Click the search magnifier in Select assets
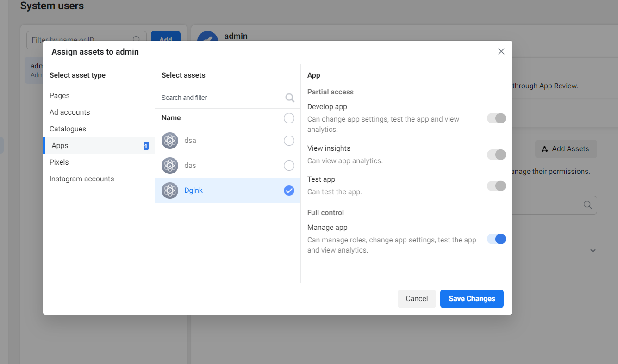The height and width of the screenshot is (364, 618). (x=290, y=98)
